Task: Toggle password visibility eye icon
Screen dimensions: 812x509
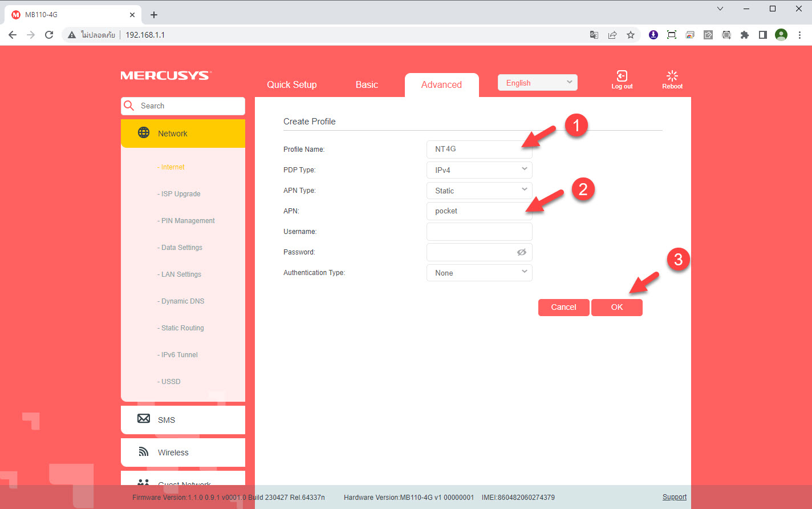Action: coord(521,252)
